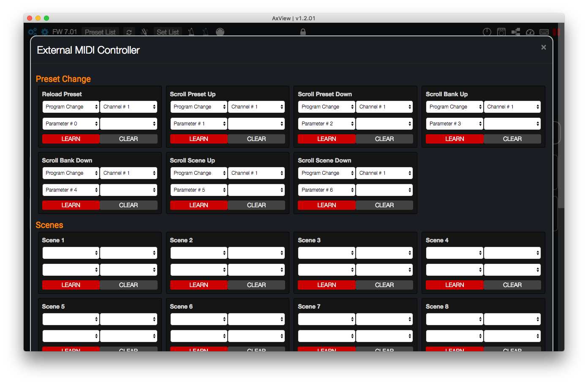This screenshot has width=588, height=385.
Task: Click the padlock icon in top toolbar
Action: point(303,32)
